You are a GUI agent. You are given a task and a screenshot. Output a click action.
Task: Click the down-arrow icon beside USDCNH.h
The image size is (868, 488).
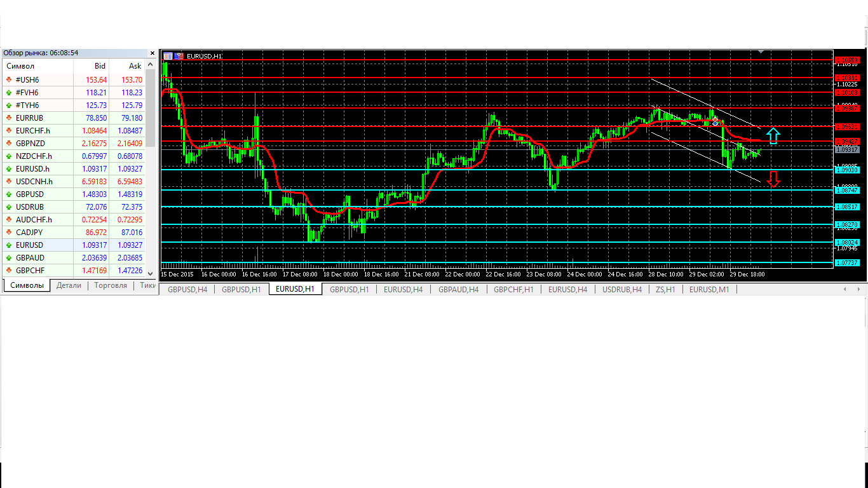click(9, 182)
